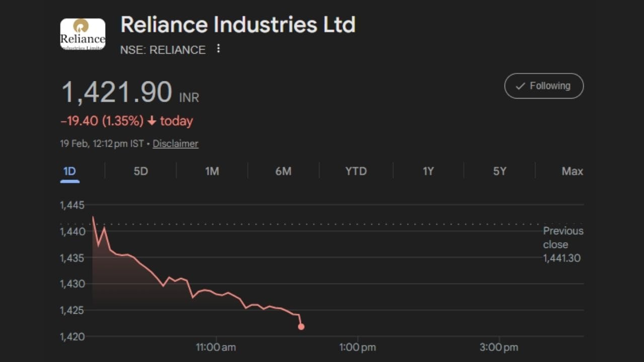View the 1Y price history
The height and width of the screenshot is (362, 644).
pos(428,171)
